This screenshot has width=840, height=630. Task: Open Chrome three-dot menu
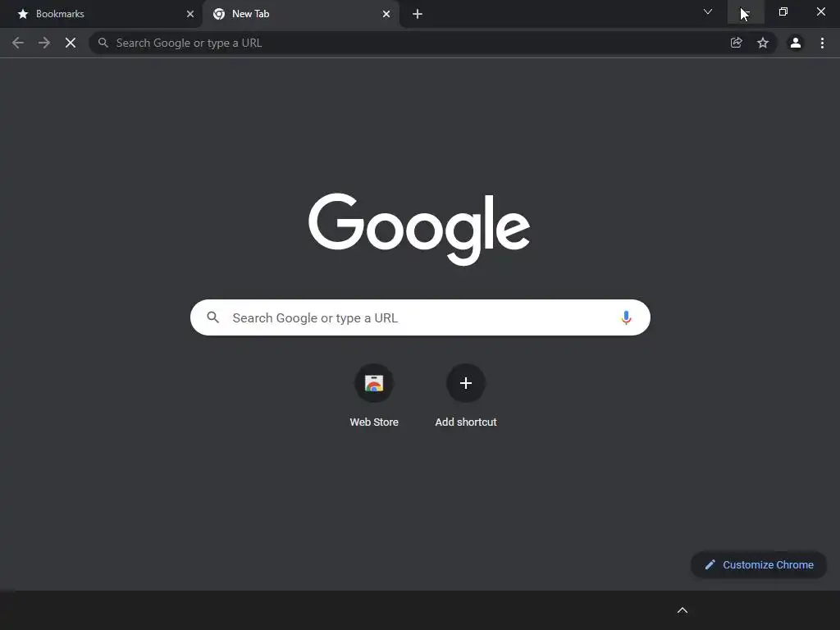click(x=822, y=43)
